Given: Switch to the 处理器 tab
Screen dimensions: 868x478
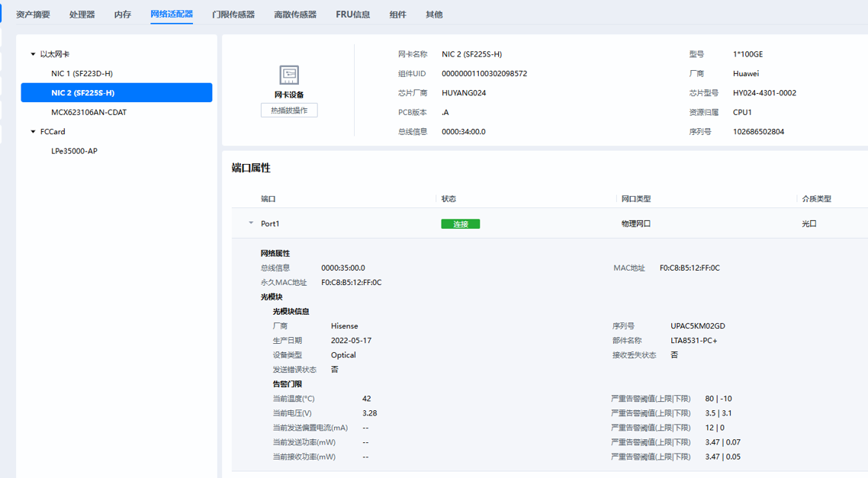Looking at the screenshot, I should tap(82, 14).
